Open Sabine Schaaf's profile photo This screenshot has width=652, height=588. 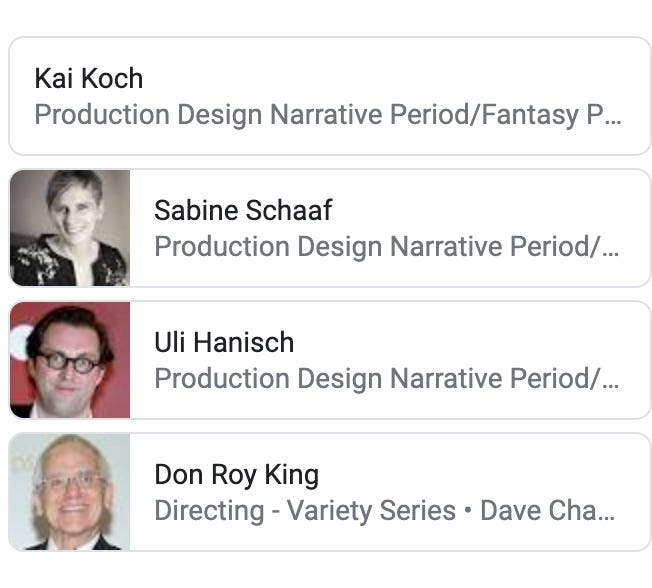pos(70,228)
